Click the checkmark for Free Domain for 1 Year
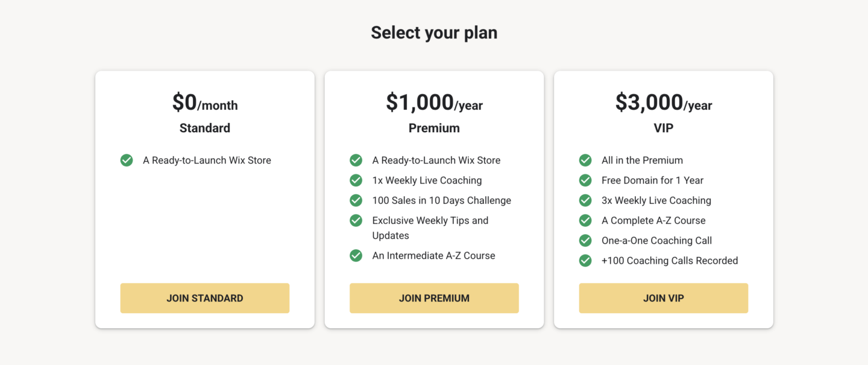This screenshot has width=868, height=365. pyautogui.click(x=585, y=180)
